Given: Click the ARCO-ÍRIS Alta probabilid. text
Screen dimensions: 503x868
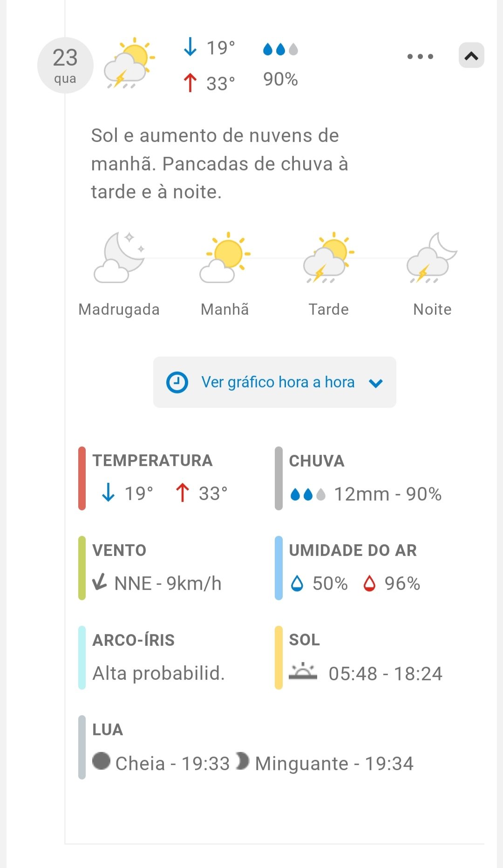Looking at the screenshot, I should click(x=158, y=673).
